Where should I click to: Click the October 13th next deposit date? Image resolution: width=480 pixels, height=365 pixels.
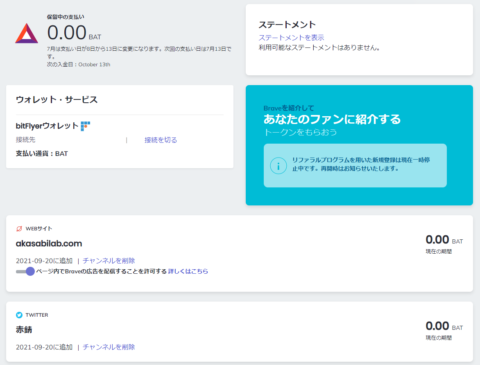pos(94,65)
